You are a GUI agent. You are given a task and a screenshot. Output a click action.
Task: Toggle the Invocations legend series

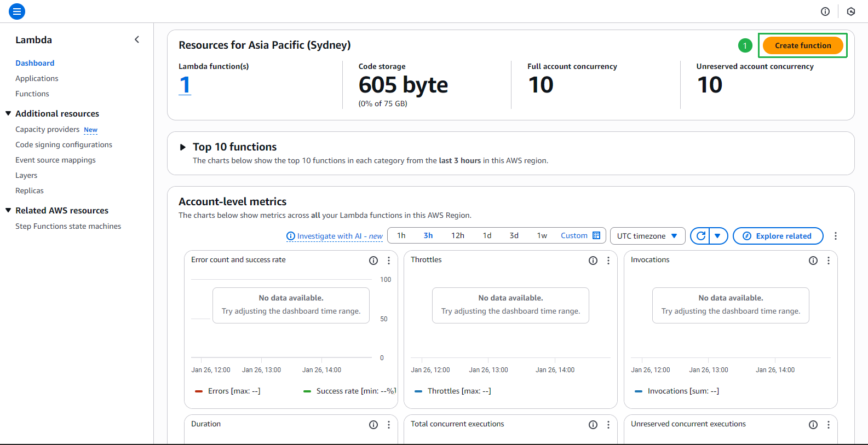click(677, 391)
